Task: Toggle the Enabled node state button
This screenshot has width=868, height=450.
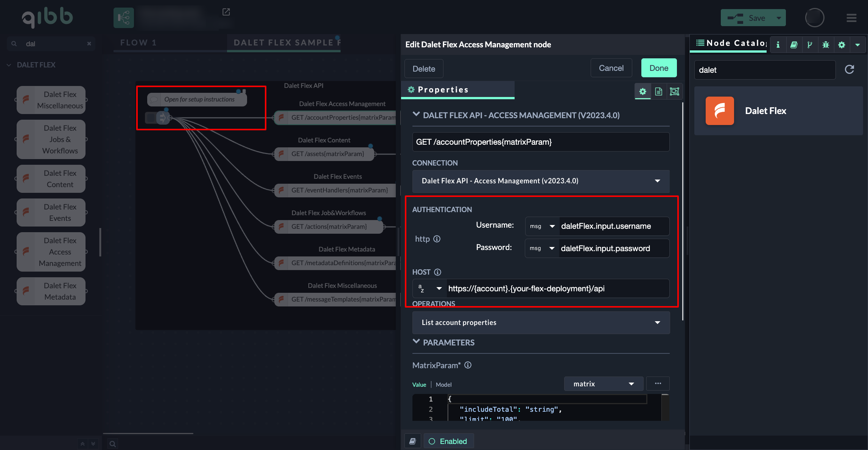Action: (x=448, y=441)
